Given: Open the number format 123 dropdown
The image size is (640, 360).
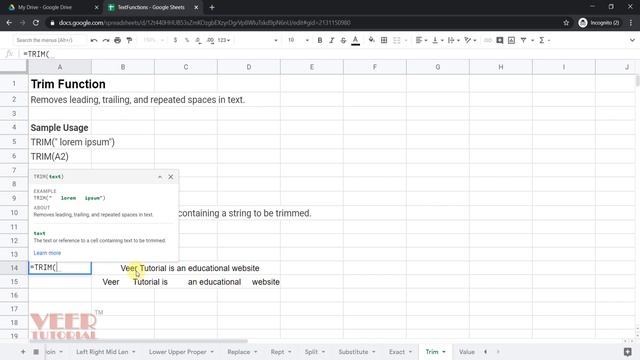Looking at the screenshot, I should point(224,40).
